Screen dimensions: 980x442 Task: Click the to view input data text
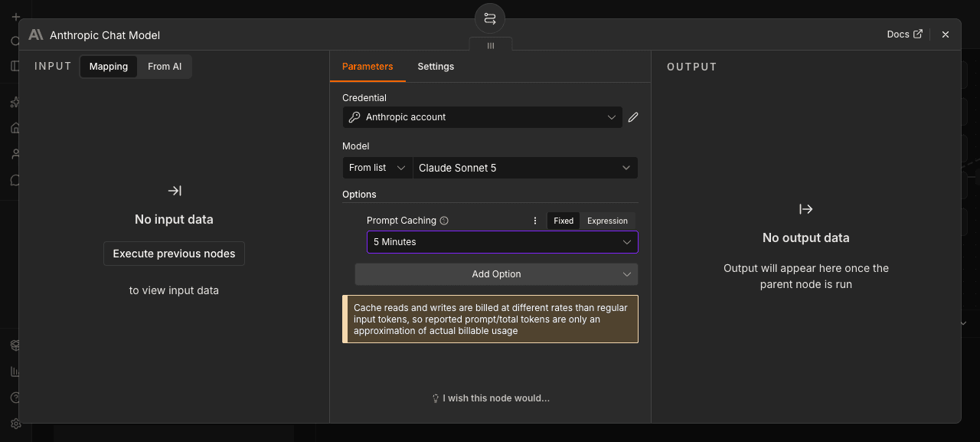(174, 291)
